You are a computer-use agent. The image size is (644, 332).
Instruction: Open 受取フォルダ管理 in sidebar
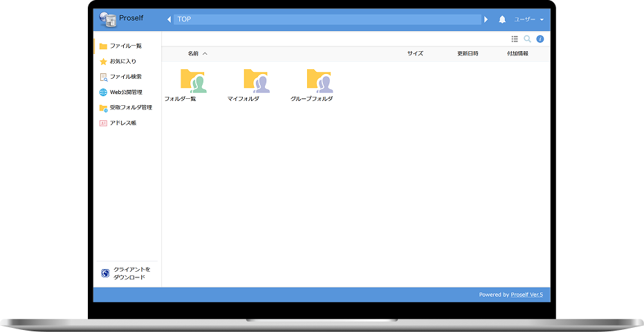[x=129, y=108]
